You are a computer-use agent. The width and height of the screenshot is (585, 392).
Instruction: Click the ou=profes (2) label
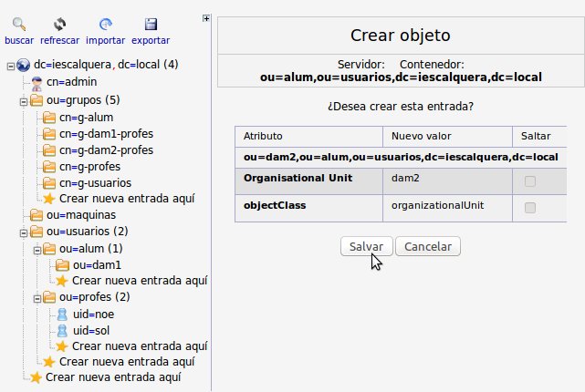95,297
